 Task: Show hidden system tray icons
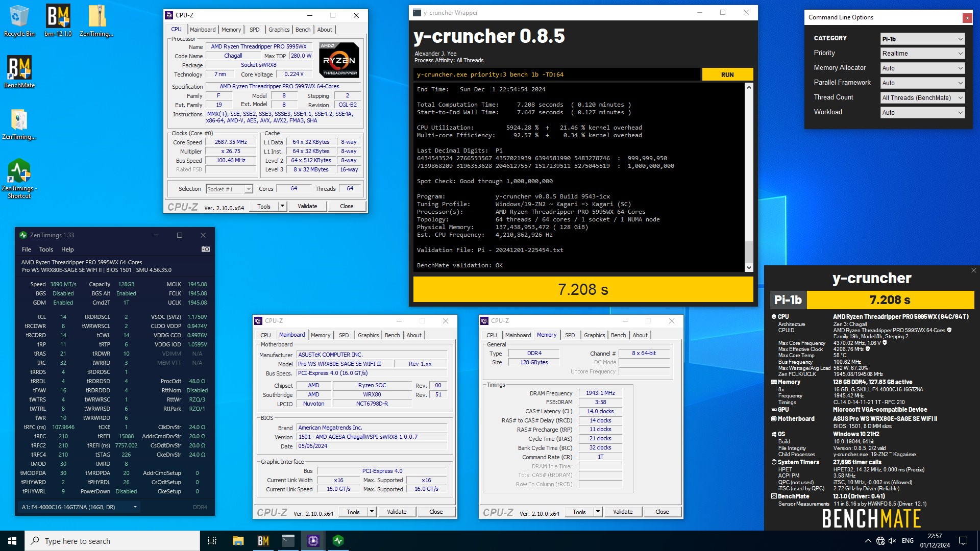[x=868, y=541]
